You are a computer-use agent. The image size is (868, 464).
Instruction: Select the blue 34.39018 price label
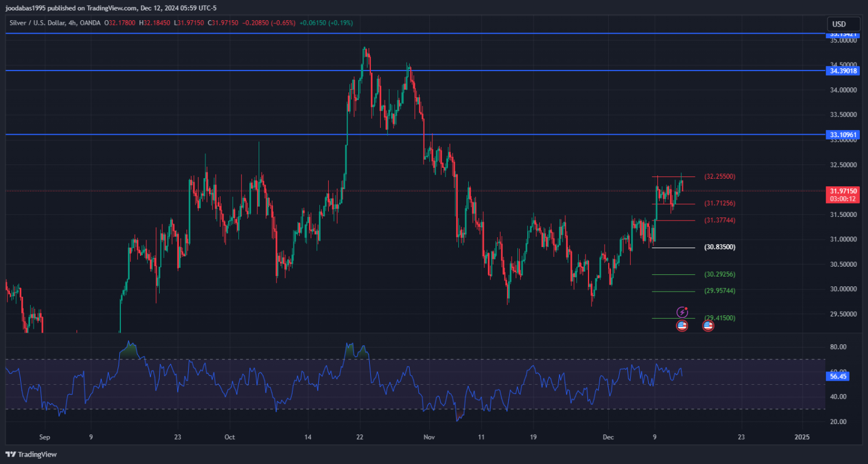pos(843,71)
